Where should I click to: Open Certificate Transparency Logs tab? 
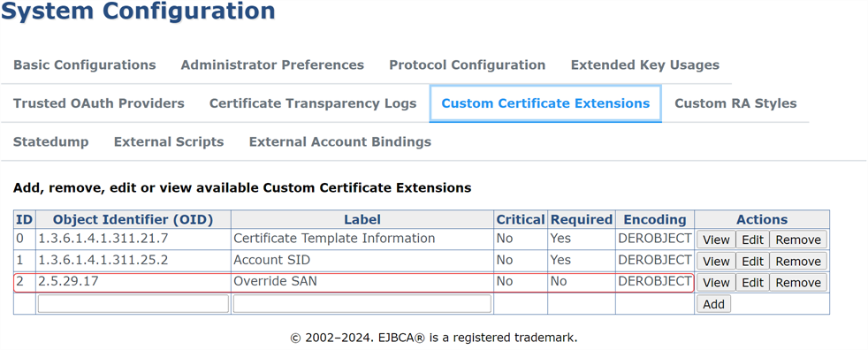[x=313, y=103]
